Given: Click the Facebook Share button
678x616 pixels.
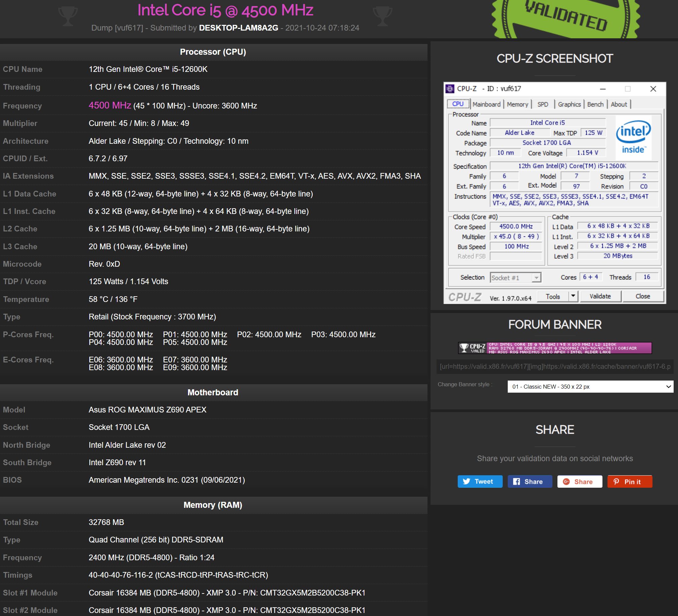Looking at the screenshot, I should [529, 481].
